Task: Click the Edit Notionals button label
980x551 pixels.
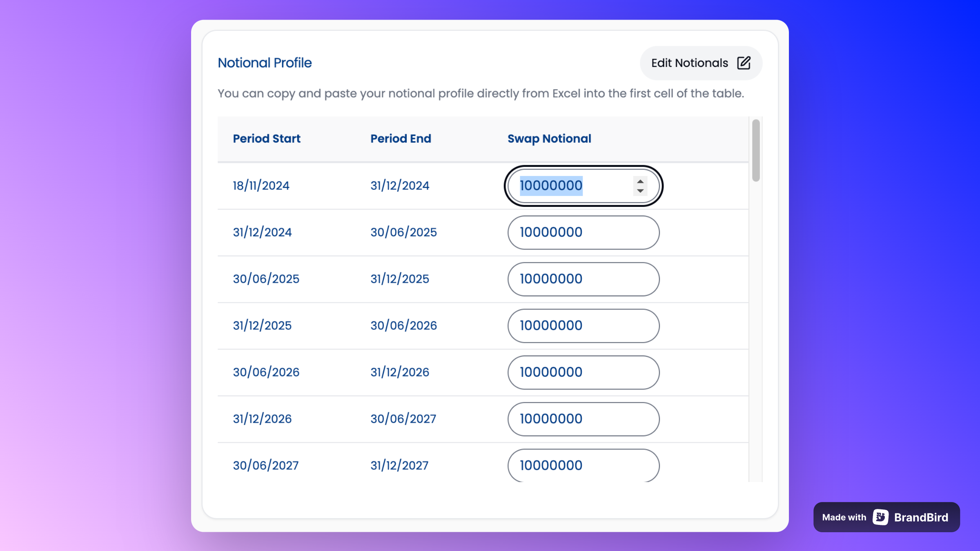Action: point(689,63)
